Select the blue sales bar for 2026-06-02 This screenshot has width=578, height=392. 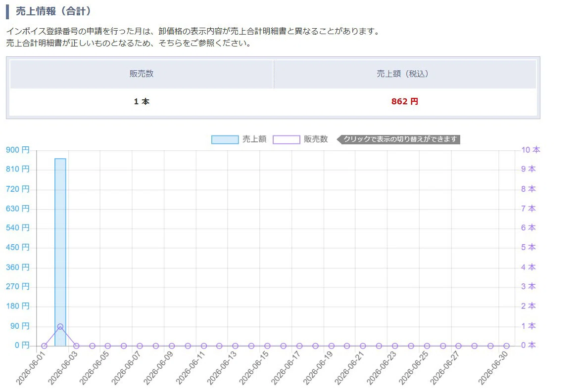click(60, 252)
